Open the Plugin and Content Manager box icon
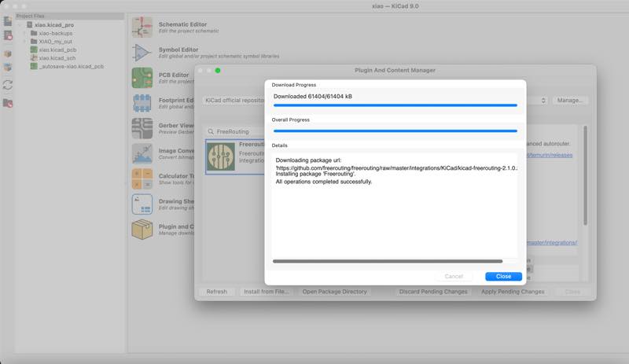629x364 pixels. coord(142,230)
